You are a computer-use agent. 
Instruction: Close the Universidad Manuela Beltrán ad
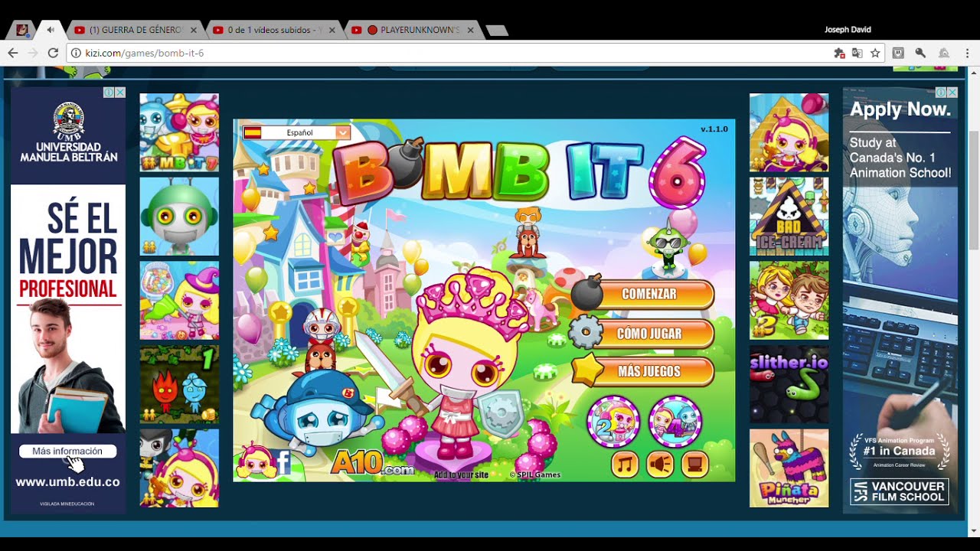(120, 93)
